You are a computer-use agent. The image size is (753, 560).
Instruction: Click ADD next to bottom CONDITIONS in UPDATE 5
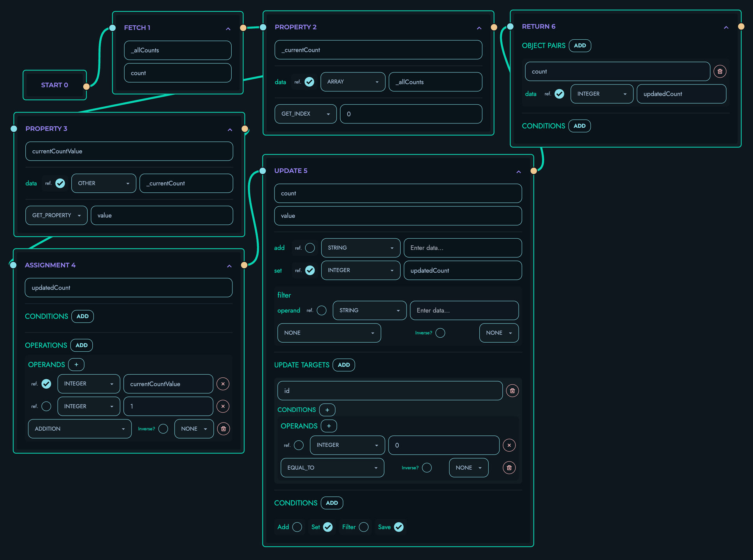click(x=332, y=503)
